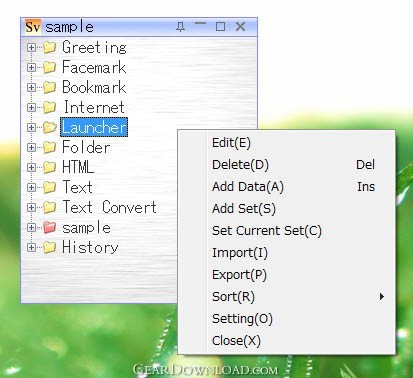
Task: Click the open Launcher folder icon
Action: pos(50,127)
